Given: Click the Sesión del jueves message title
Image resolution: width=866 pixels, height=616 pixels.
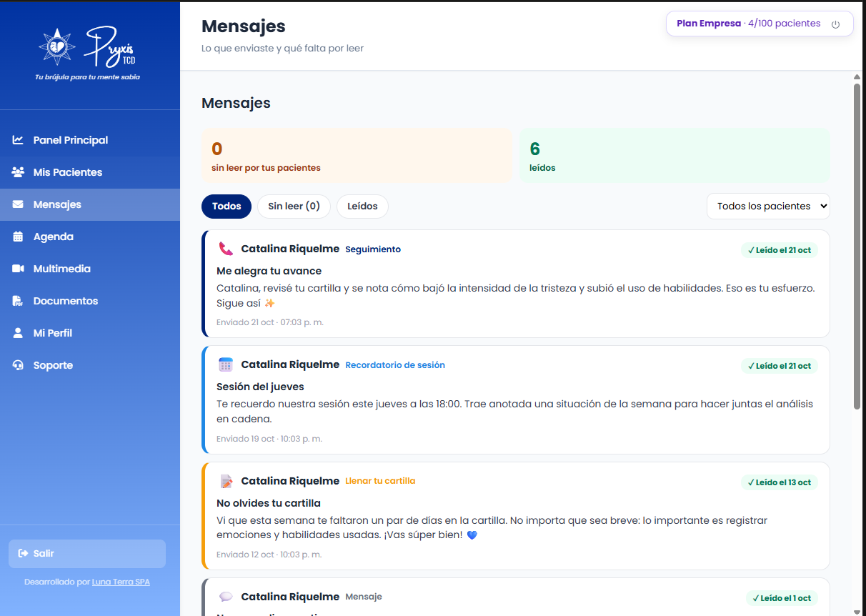Looking at the screenshot, I should pos(260,387).
